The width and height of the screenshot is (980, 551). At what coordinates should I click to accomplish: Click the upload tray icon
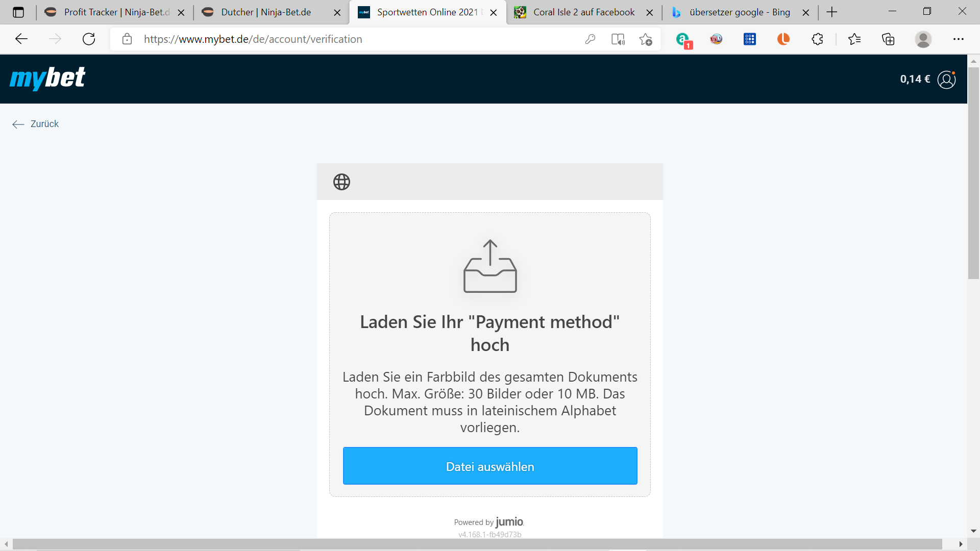[490, 266]
